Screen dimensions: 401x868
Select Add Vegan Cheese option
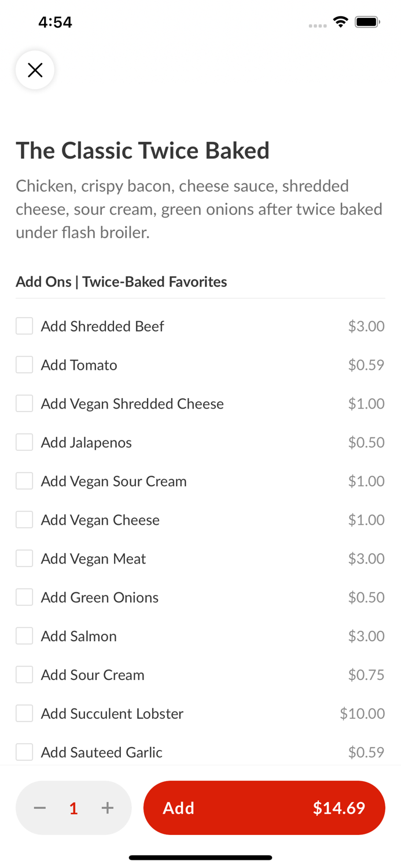tap(24, 520)
